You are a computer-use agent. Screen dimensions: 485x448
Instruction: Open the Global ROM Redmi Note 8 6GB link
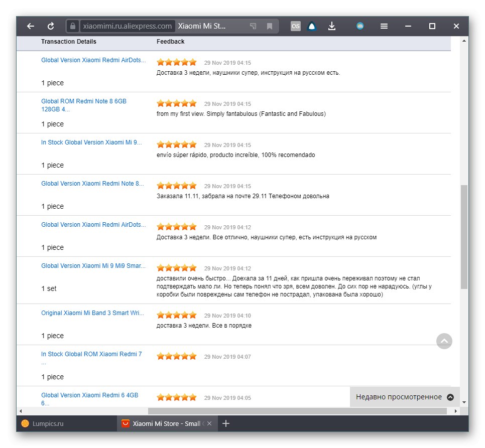click(83, 105)
